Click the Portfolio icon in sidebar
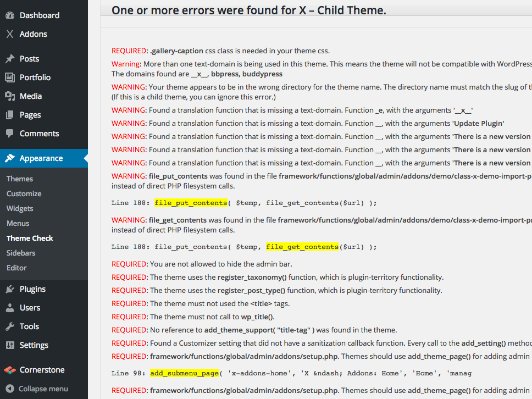 point(10,77)
